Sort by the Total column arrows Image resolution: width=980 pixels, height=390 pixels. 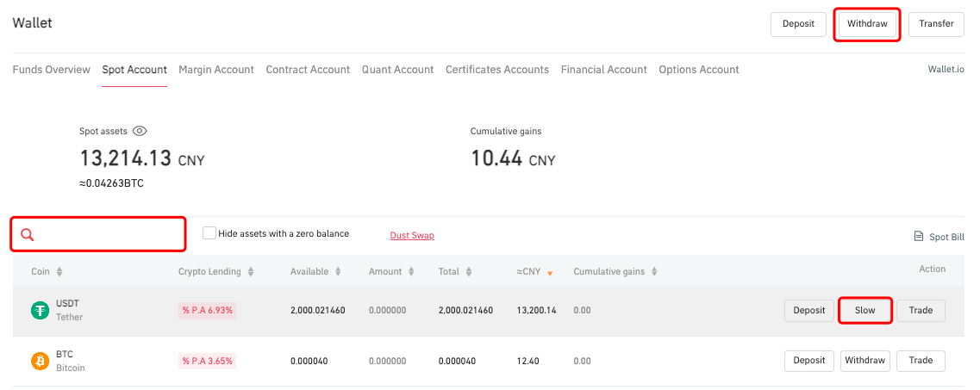click(469, 272)
